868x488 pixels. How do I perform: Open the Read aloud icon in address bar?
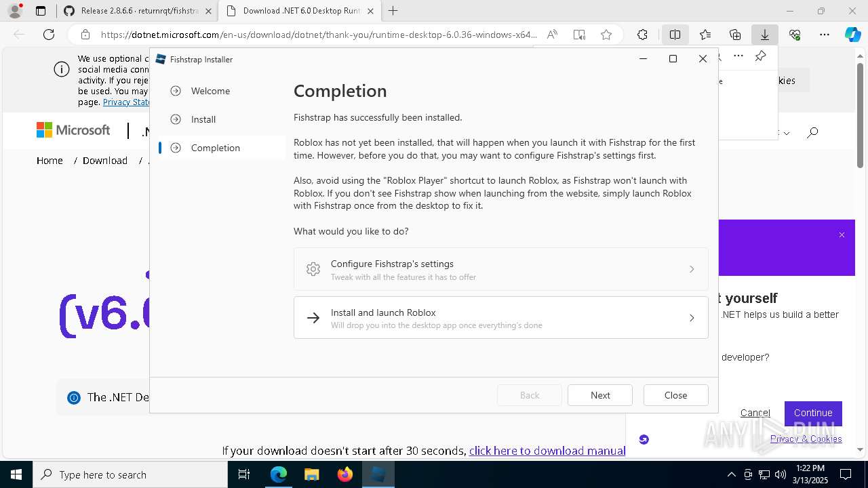pos(552,35)
